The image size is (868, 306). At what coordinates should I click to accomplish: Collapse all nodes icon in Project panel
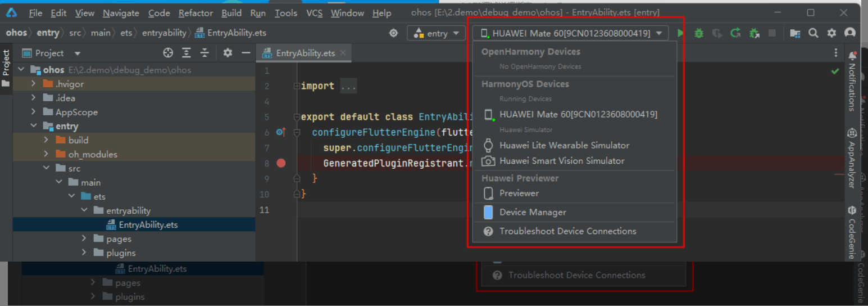click(204, 53)
